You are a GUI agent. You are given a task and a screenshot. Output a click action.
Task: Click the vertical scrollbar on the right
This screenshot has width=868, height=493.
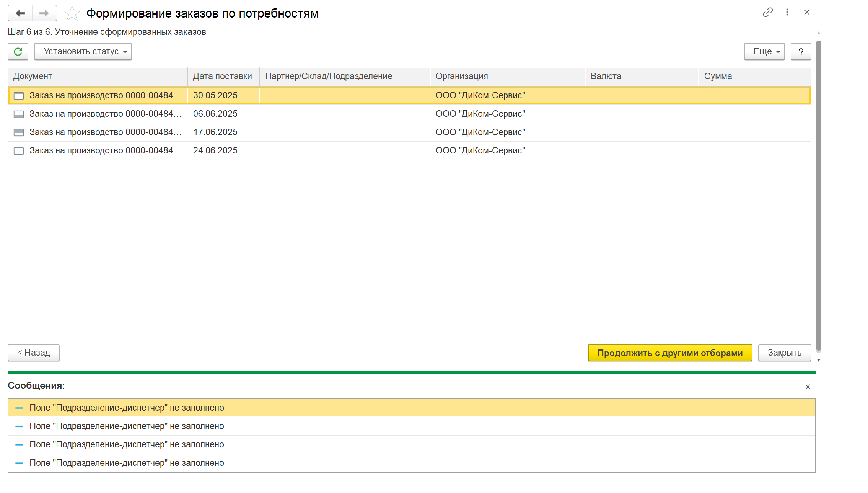pyautogui.click(x=818, y=191)
